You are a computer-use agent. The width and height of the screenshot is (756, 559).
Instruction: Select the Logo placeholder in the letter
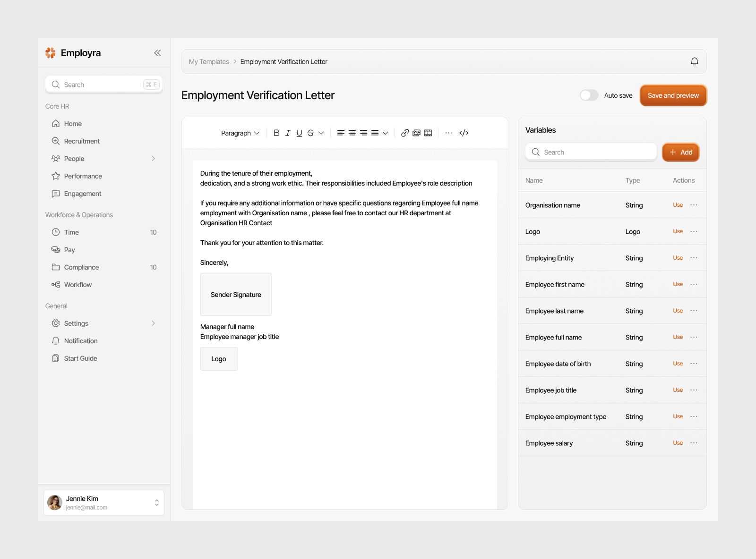[219, 359]
